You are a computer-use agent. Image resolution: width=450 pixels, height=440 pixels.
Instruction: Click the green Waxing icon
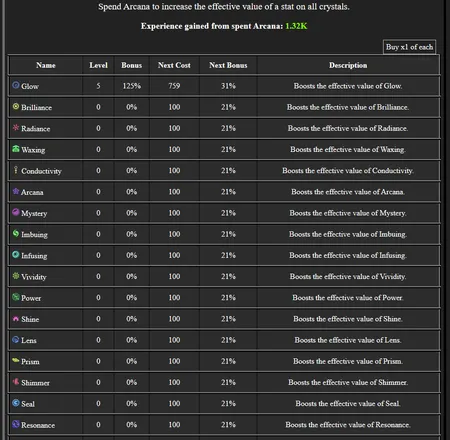coord(16,149)
